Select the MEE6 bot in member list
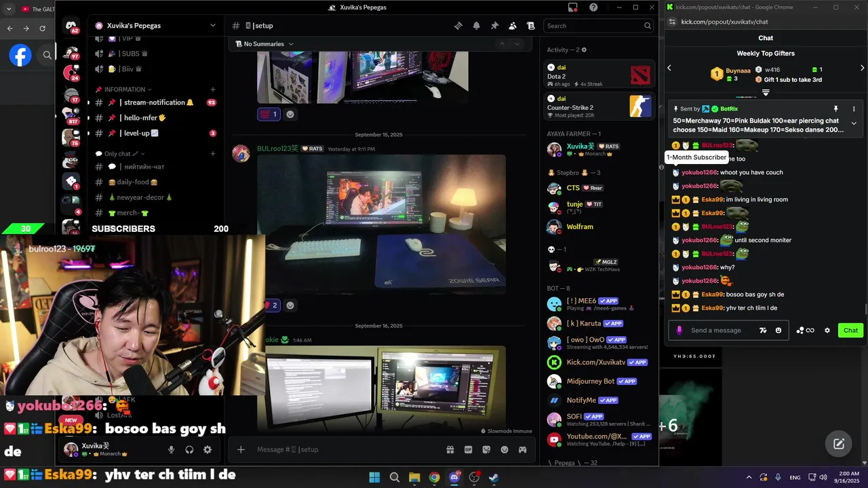The height and width of the screenshot is (488, 868). (599, 304)
